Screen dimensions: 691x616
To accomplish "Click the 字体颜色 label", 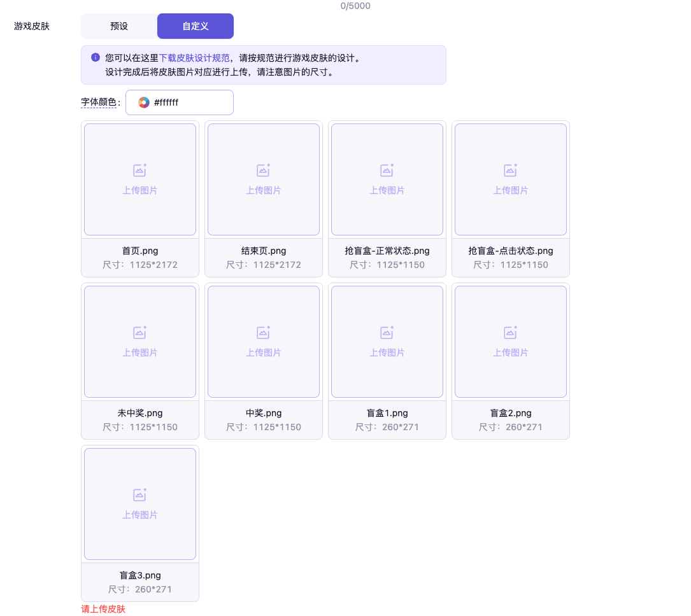I will (99, 102).
